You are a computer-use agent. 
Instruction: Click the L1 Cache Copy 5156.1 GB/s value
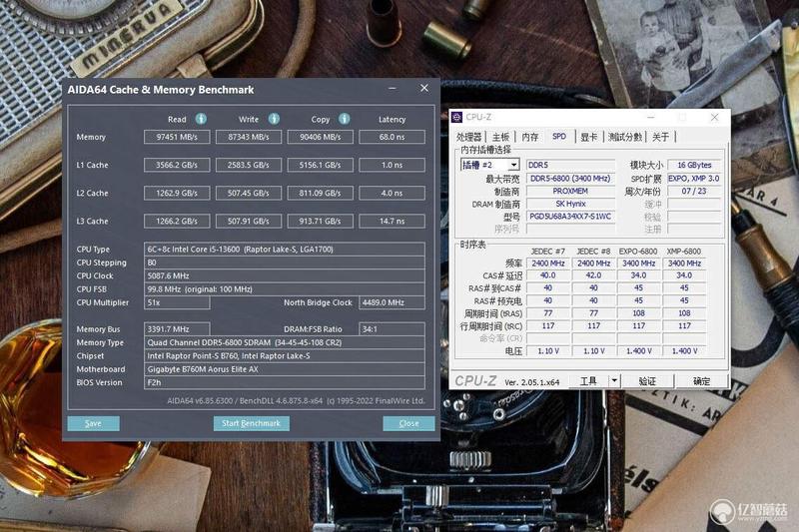point(320,165)
